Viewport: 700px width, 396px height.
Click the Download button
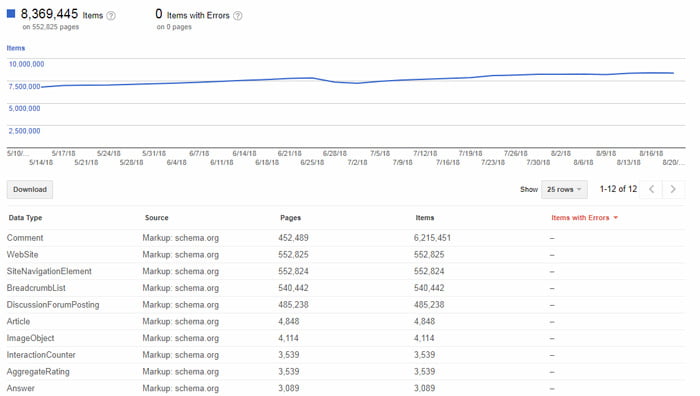[x=29, y=189]
